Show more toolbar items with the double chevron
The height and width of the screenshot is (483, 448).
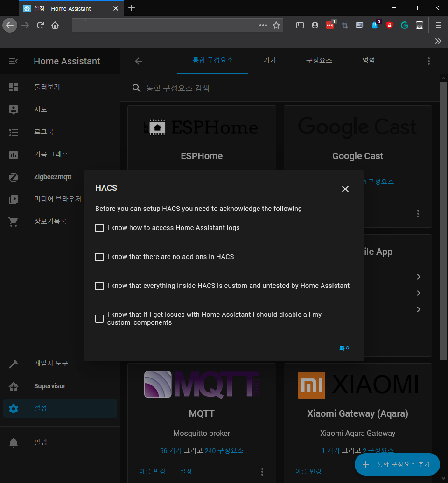(438, 41)
